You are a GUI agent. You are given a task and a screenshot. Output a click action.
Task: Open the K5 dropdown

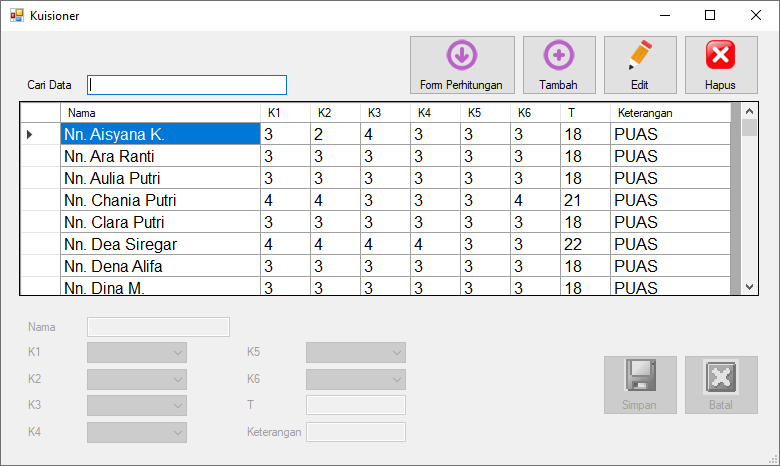pos(398,352)
